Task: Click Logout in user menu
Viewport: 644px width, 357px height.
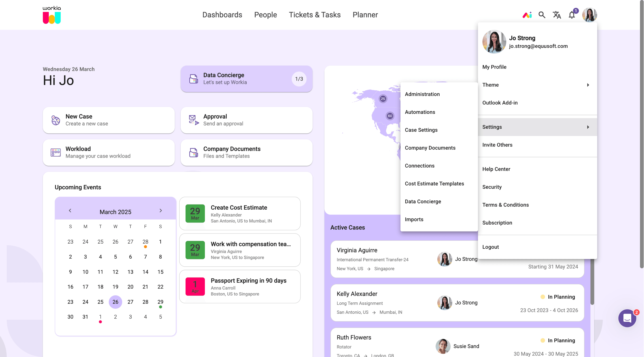Action: (537, 247)
